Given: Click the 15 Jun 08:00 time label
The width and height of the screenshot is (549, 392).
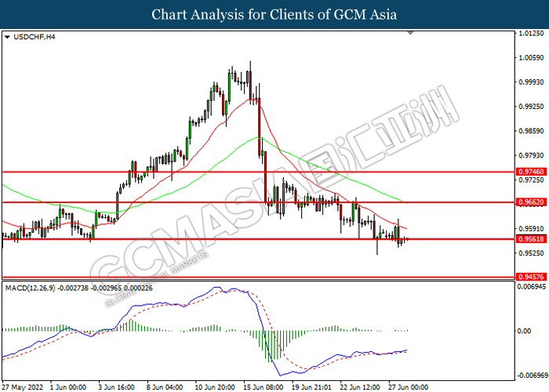Looking at the screenshot, I should pyautogui.click(x=264, y=387).
